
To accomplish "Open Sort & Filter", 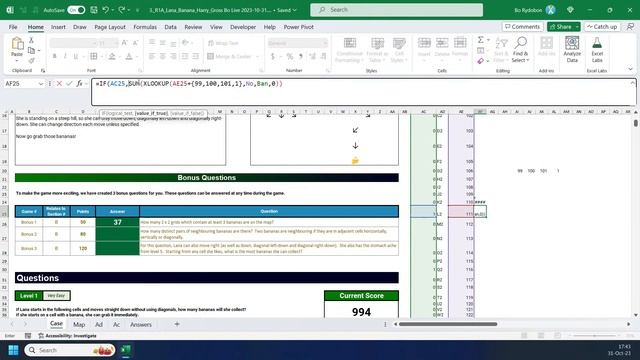I will pos(501,50).
